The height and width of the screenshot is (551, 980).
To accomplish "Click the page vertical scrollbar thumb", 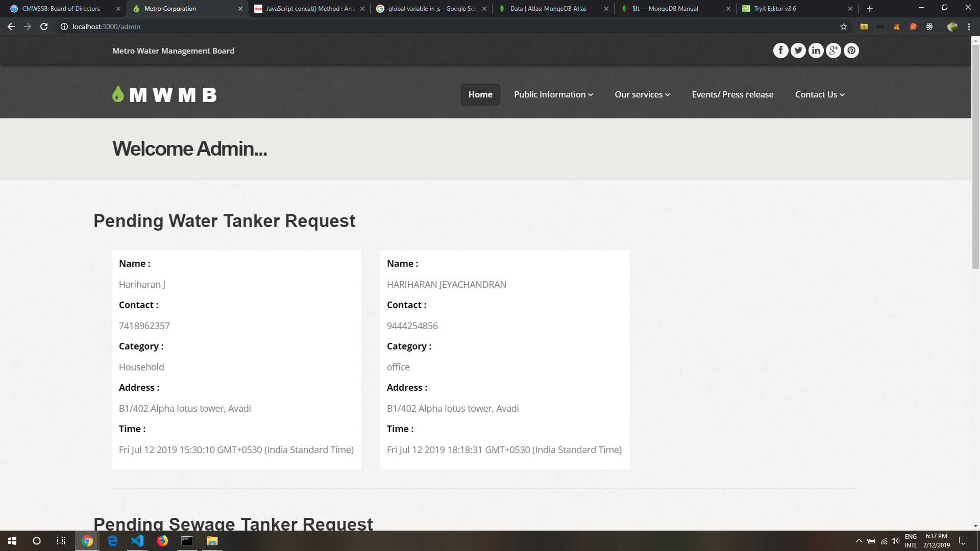I will (x=975, y=157).
